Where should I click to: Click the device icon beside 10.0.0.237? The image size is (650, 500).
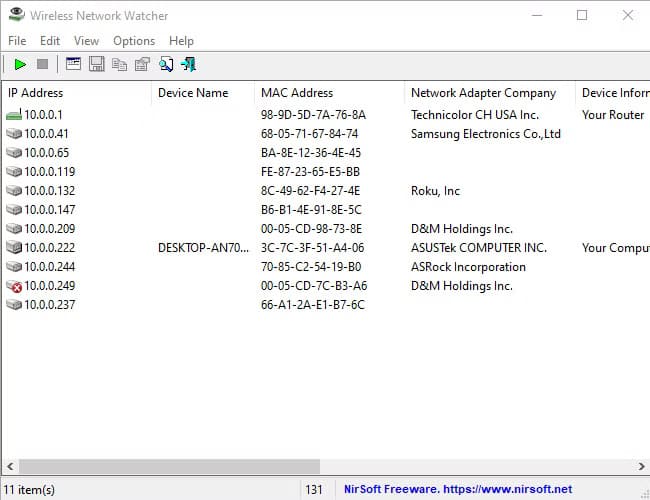click(14, 305)
